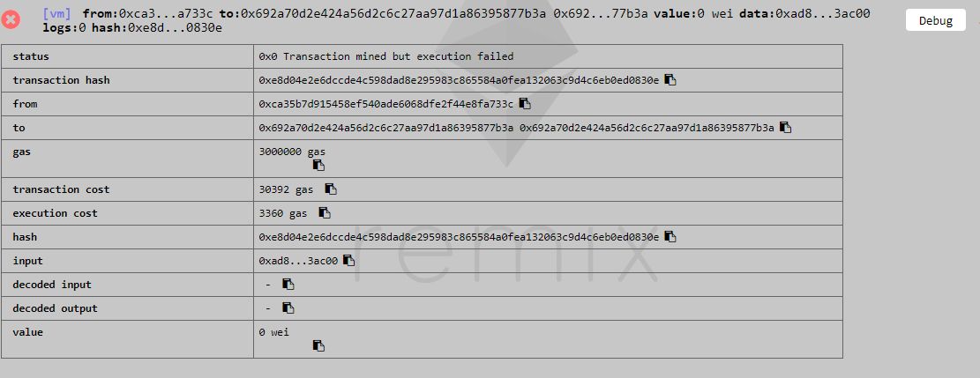Copy the hash row value
The image size is (980, 378).
pyautogui.click(x=670, y=237)
